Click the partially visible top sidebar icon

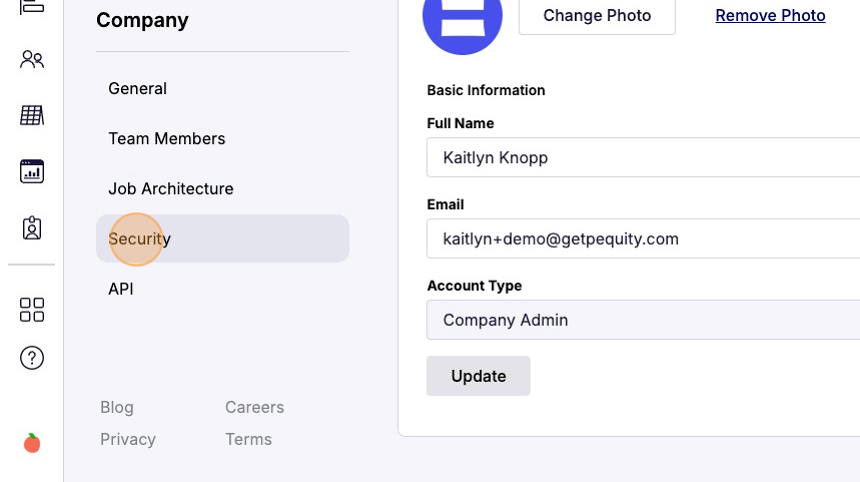(x=32, y=6)
